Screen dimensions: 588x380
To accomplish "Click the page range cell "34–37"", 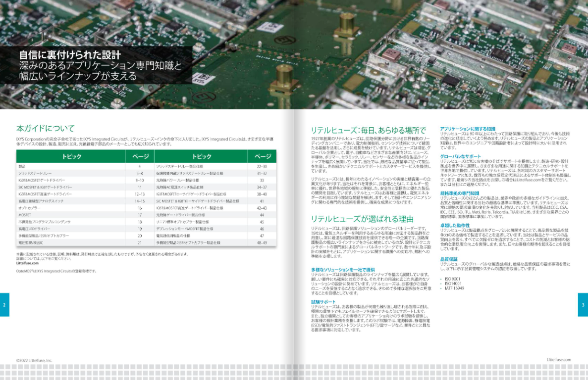I will pos(262,187).
